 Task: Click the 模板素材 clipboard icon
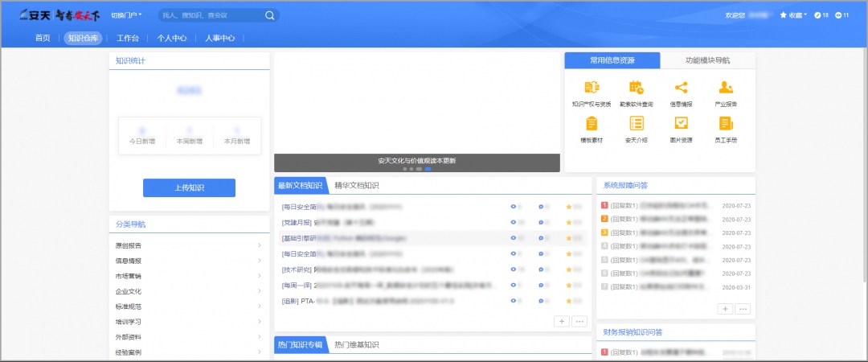pos(592,123)
